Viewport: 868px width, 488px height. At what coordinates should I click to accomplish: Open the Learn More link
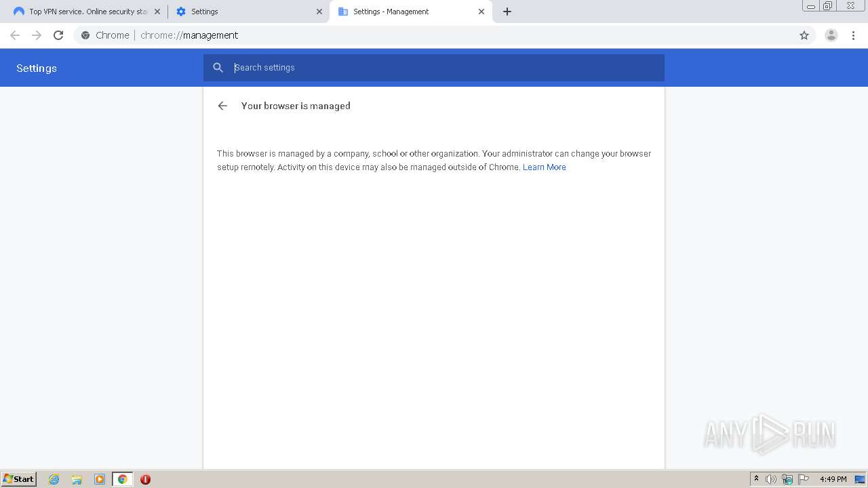pos(544,167)
